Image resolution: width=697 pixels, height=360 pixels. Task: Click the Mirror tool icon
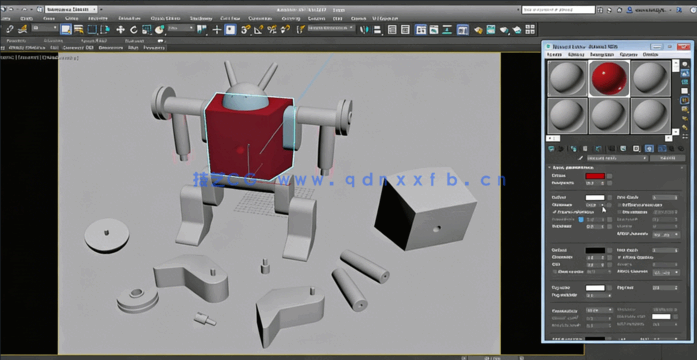[x=364, y=30]
